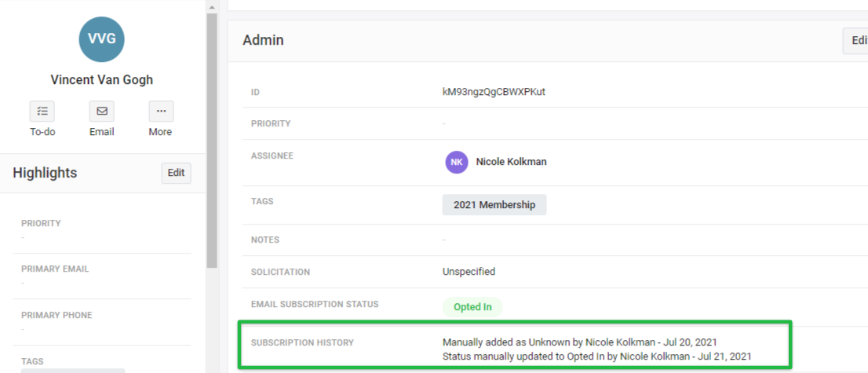Viewport: 868px width, 373px height.
Task: Click the TAGS label in Highlights
Action: click(x=32, y=361)
